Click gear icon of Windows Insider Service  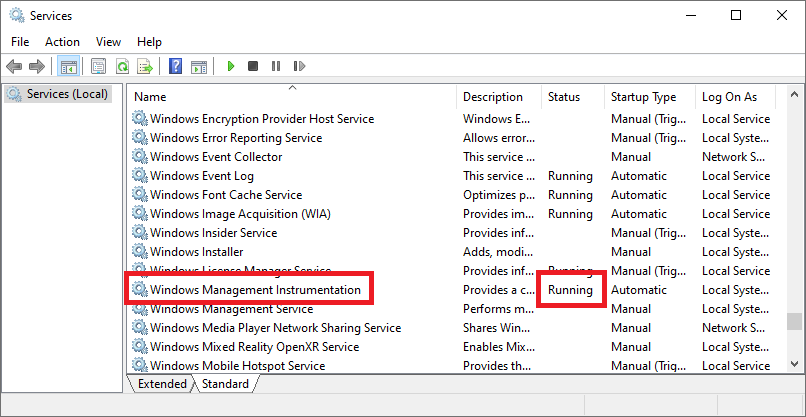139,233
